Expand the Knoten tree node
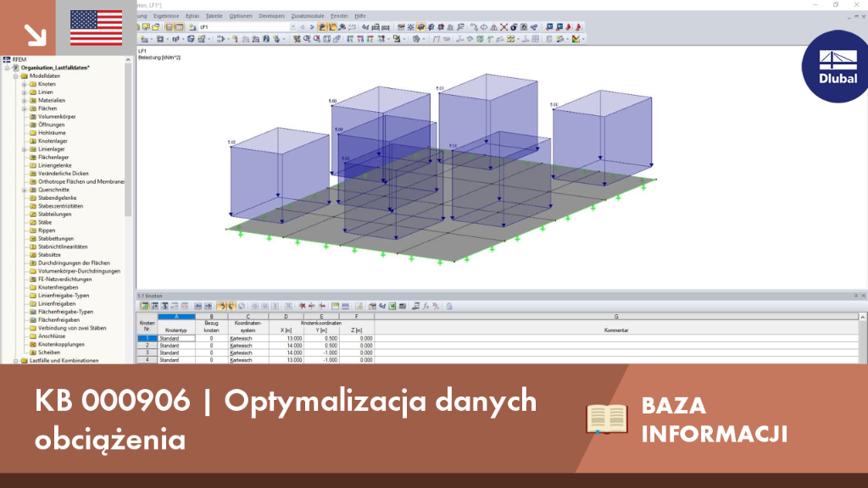Viewport: 868px width, 488px height. click(x=25, y=84)
